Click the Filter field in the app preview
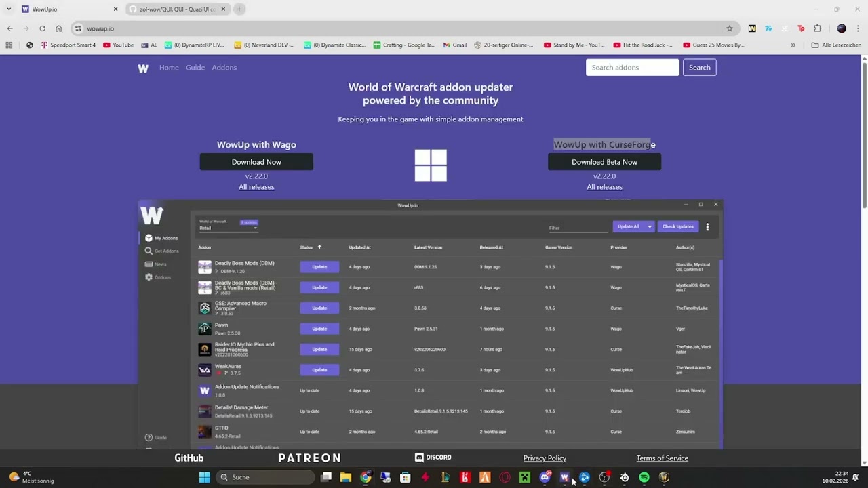Viewport: 868px width, 488px height. click(578, 228)
